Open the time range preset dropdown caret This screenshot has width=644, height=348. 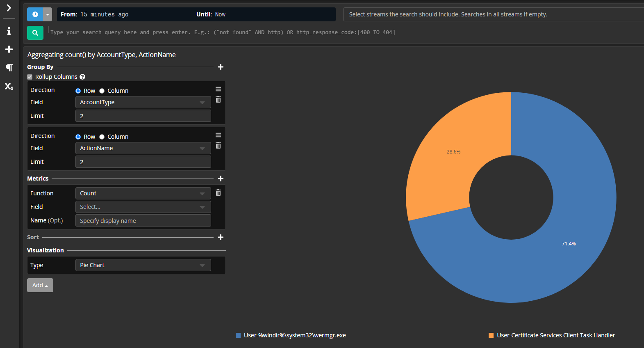48,14
